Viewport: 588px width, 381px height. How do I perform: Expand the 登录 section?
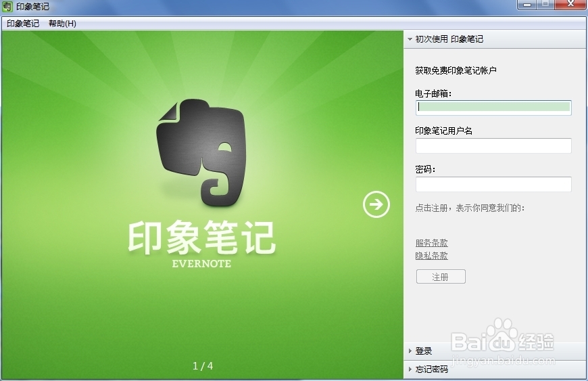click(x=496, y=351)
